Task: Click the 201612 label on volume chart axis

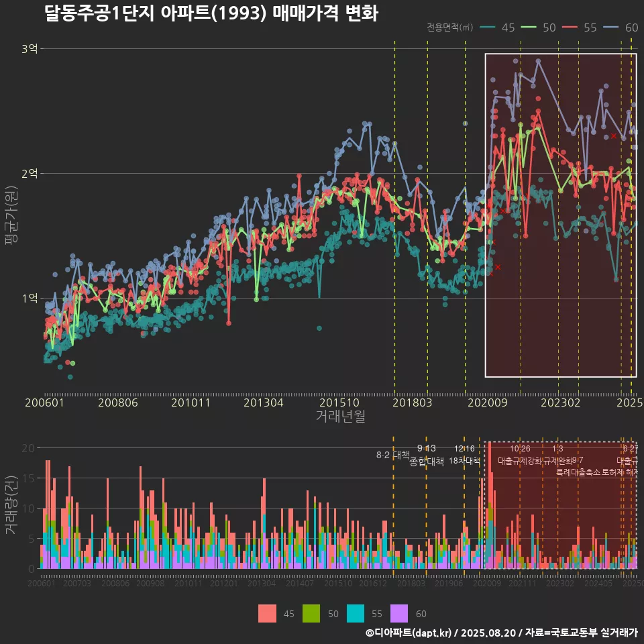Action: tap(373, 583)
